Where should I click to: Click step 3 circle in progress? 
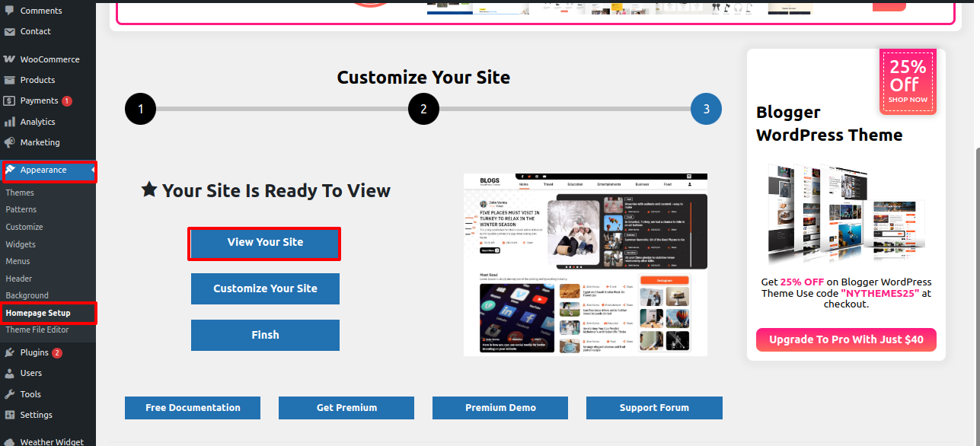click(x=706, y=109)
